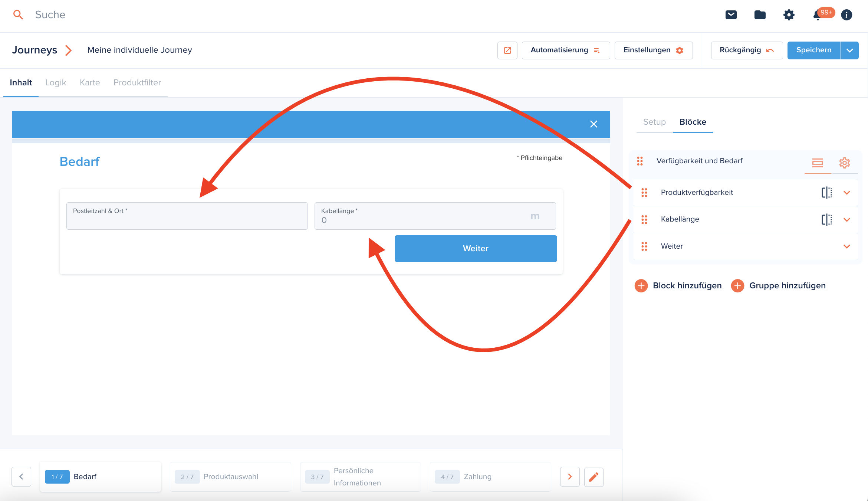868x501 pixels.
Task: Click drag handle of Verfügbarkeit und Bedarf group
Action: 640,161
